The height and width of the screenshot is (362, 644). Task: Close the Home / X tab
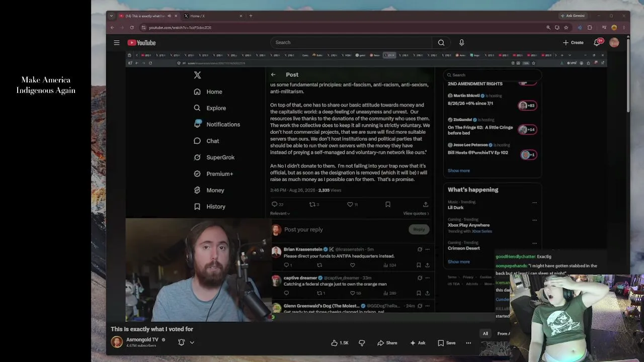click(x=240, y=16)
